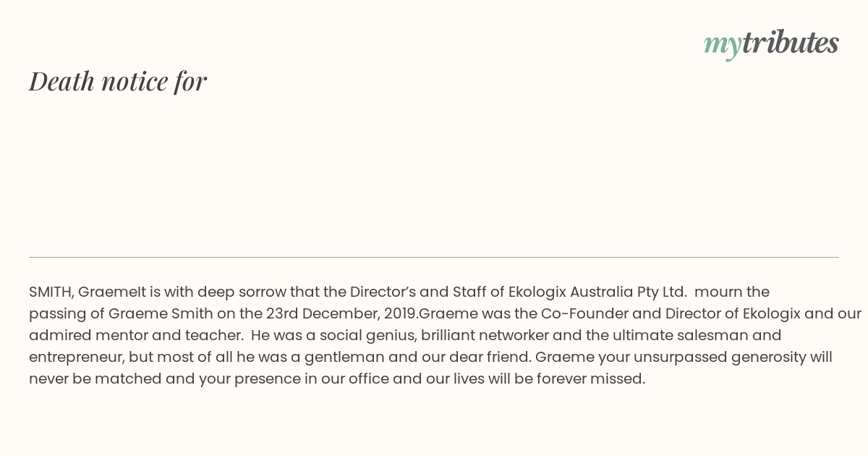Click the word "Death" in the heading

pos(62,81)
